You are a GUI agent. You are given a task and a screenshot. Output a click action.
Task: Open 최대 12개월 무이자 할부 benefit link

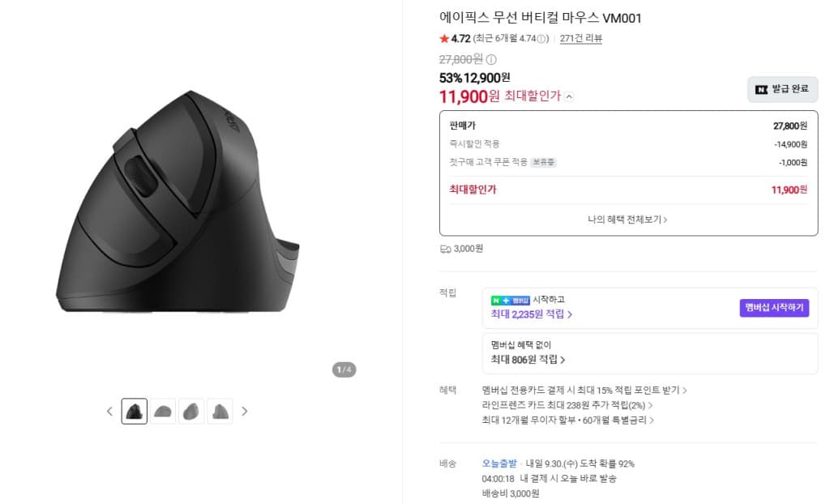point(568,420)
